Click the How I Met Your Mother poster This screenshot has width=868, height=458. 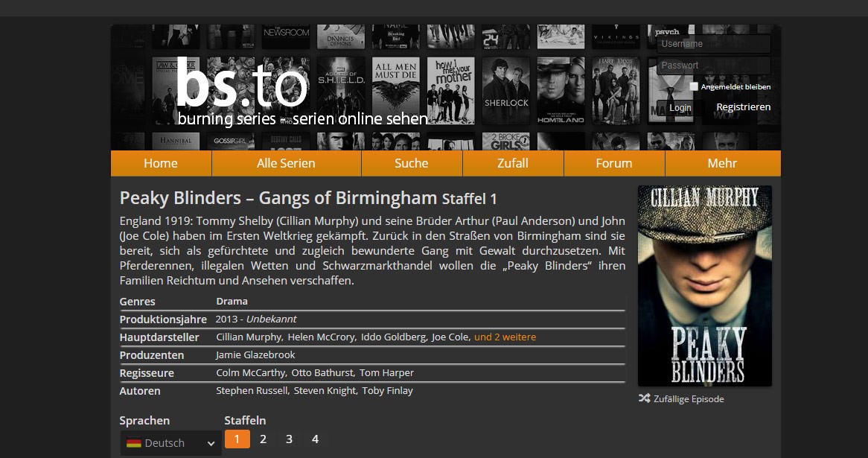[x=451, y=90]
